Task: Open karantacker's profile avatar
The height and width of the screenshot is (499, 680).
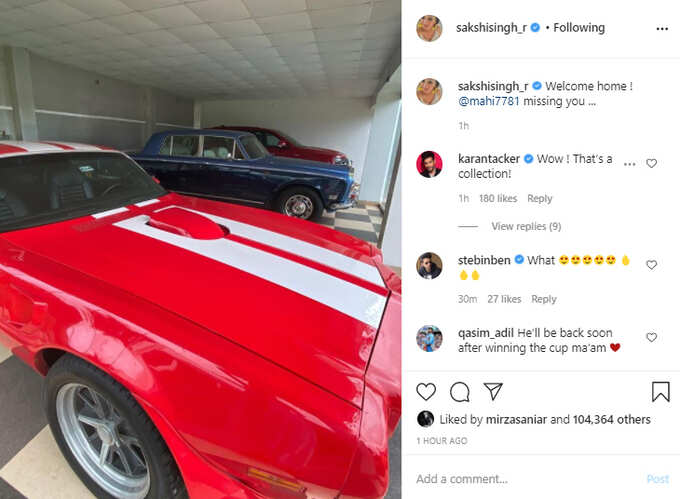Action: pyautogui.click(x=429, y=165)
